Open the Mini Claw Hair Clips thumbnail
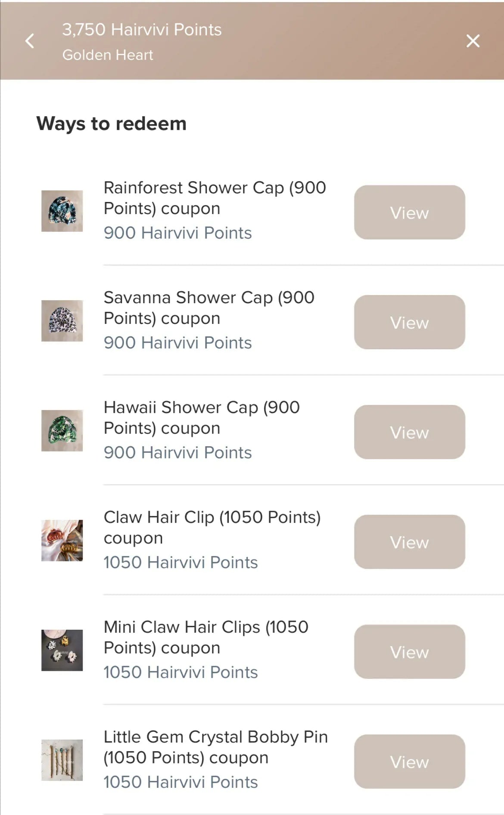Viewport: 504px width, 815px height. 62,650
